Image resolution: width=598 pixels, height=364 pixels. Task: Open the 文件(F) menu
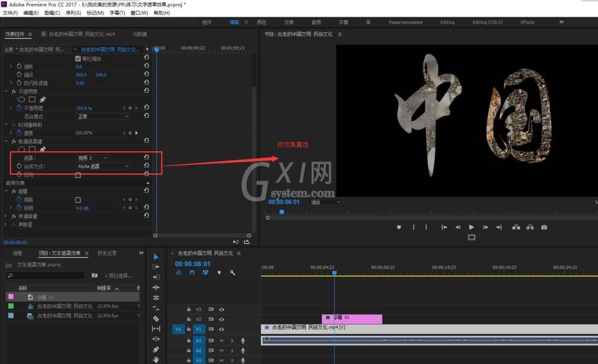pyautogui.click(x=10, y=13)
